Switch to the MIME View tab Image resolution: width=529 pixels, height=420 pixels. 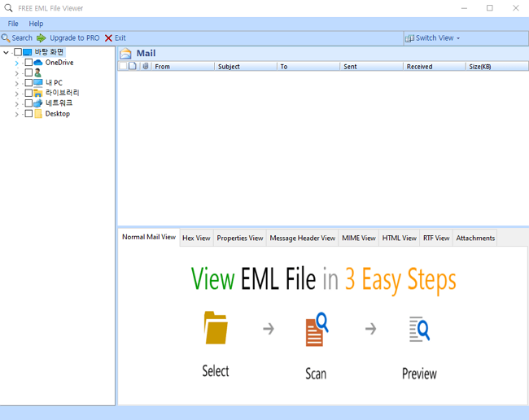(x=359, y=238)
